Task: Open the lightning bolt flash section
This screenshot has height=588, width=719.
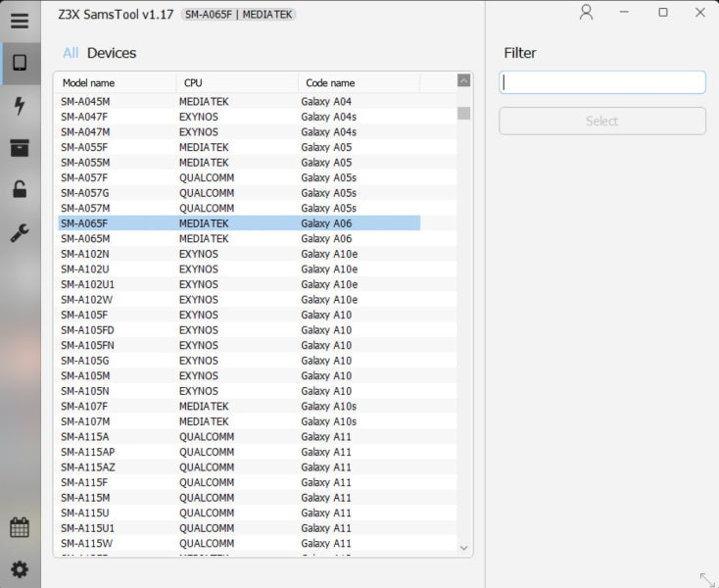Action: click(x=20, y=106)
